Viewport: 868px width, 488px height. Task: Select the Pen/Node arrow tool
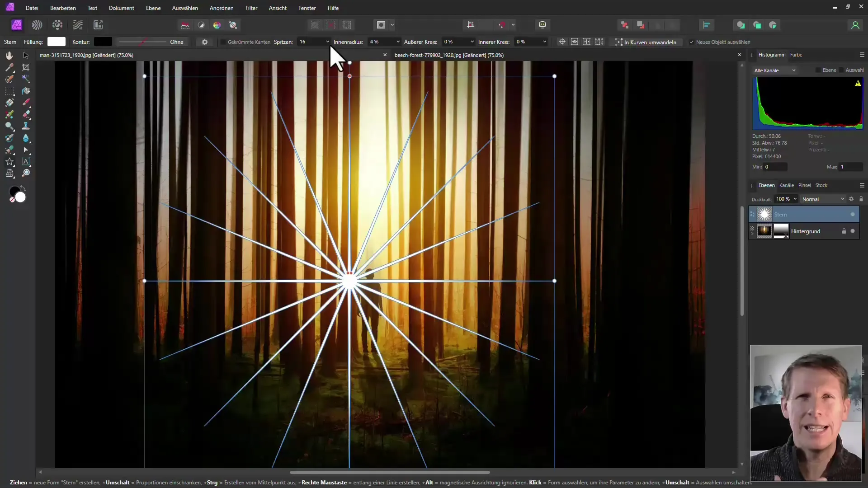click(26, 150)
